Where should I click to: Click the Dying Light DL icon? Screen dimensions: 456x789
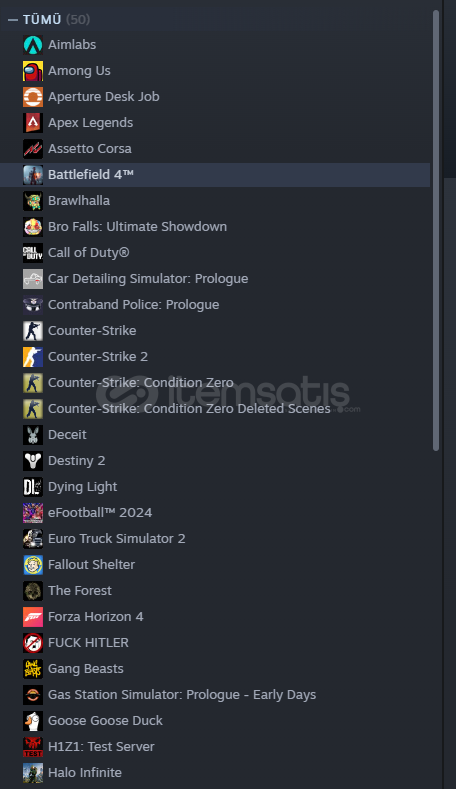(x=33, y=487)
